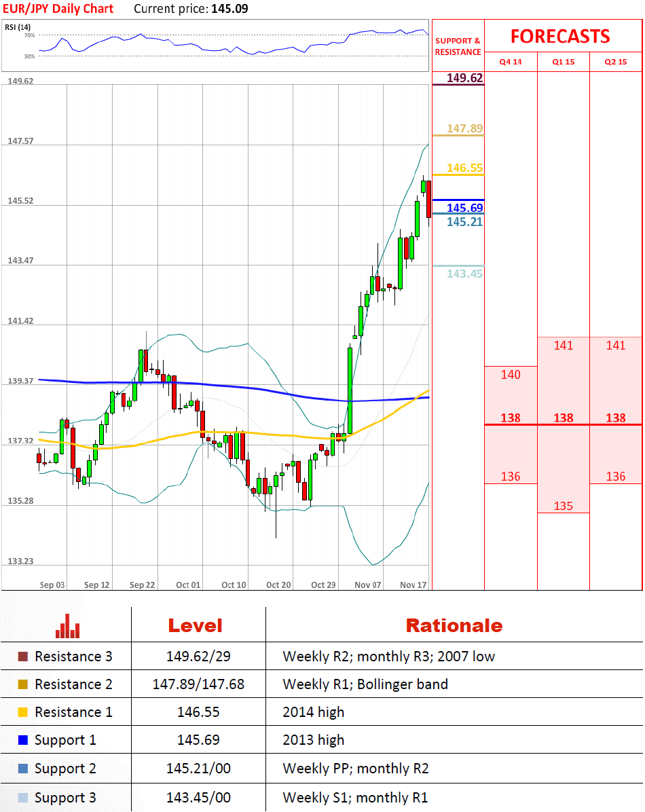The height and width of the screenshot is (812, 645).
Task: Click rationale 'Weekly PP; monthly R2'
Action: point(356,769)
